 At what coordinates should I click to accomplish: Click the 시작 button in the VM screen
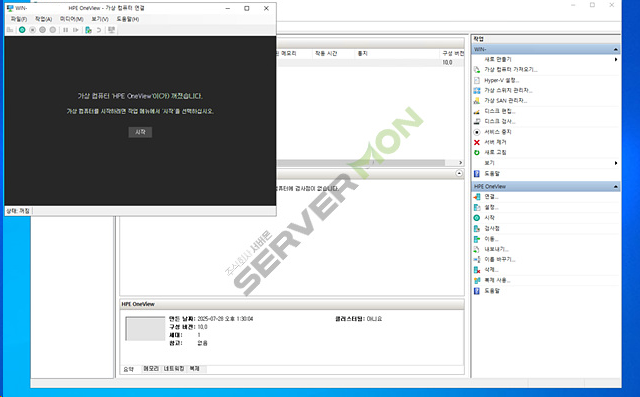point(140,132)
